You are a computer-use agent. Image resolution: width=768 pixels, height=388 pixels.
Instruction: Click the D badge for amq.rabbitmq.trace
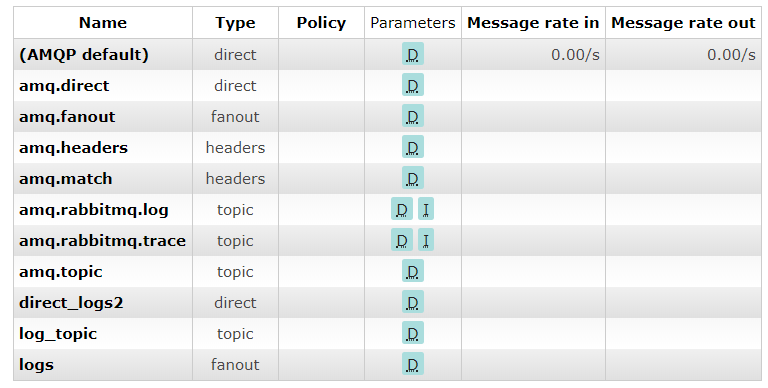pyautogui.click(x=402, y=240)
